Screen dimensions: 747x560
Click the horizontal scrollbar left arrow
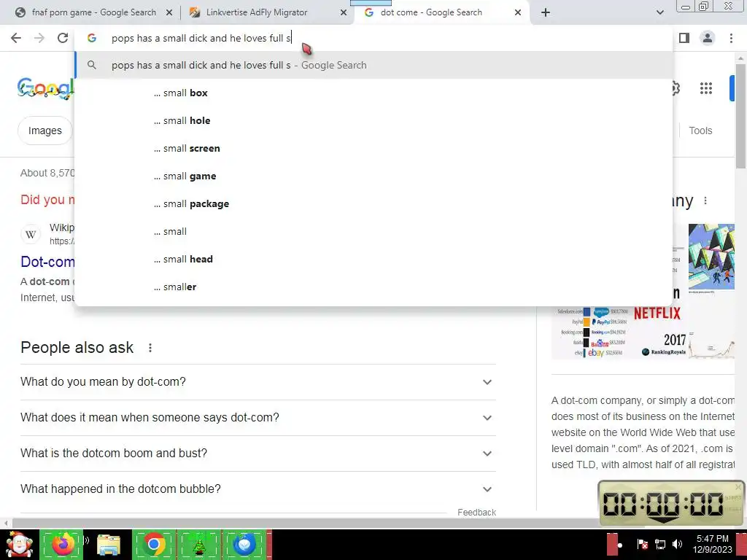point(6,523)
